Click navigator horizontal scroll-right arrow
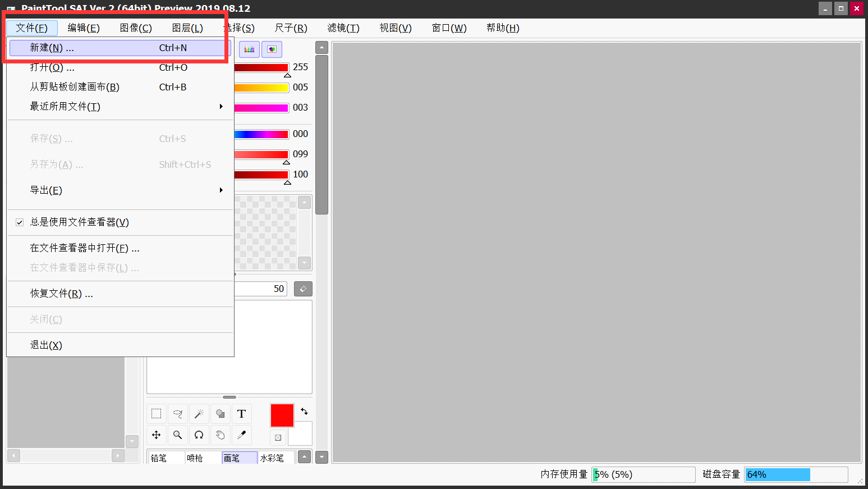Viewport: 868px width, 489px height. pyautogui.click(x=118, y=455)
